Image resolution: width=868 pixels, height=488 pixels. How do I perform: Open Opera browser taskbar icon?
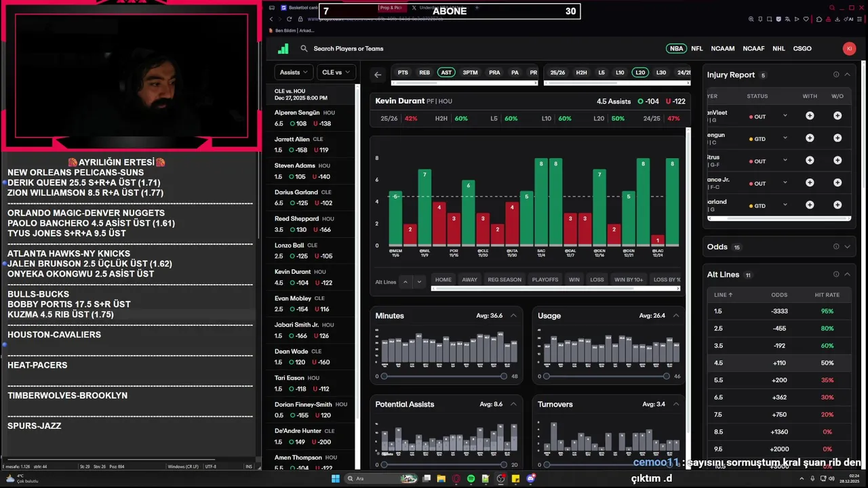[x=456, y=479]
